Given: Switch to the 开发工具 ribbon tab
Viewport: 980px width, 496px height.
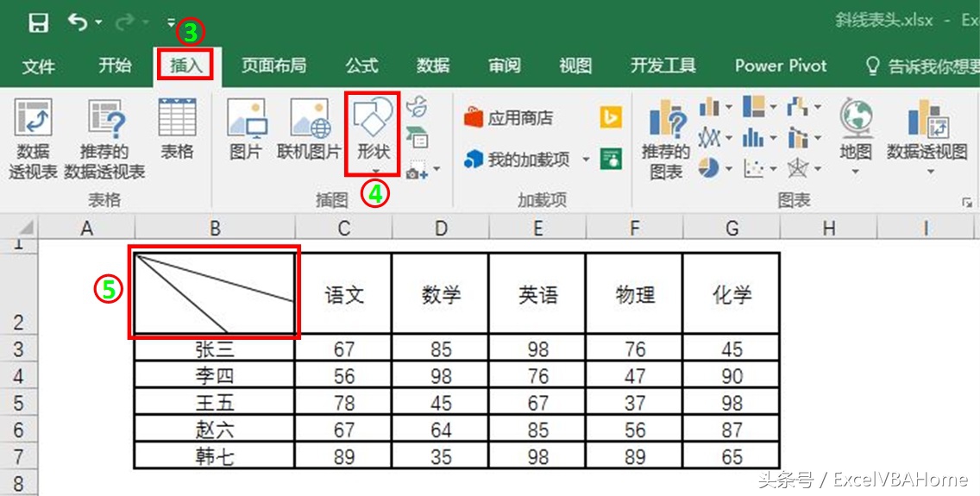Looking at the screenshot, I should pos(663,65).
